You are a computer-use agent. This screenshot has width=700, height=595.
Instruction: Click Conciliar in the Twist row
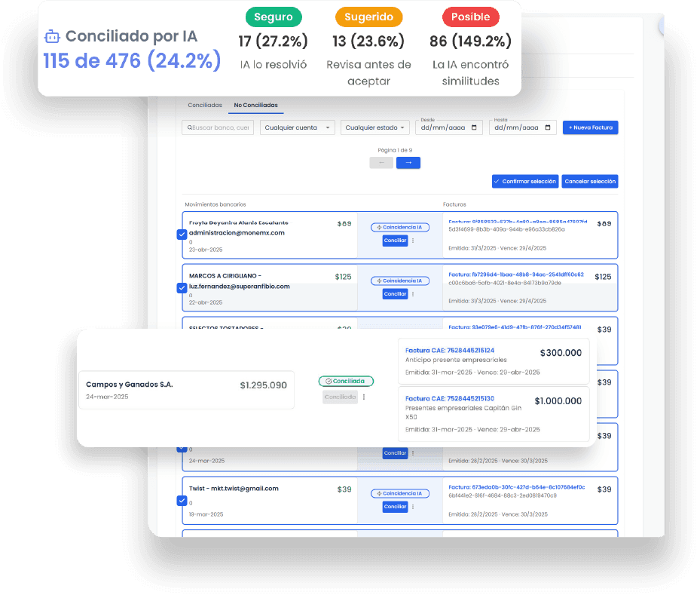[395, 507]
